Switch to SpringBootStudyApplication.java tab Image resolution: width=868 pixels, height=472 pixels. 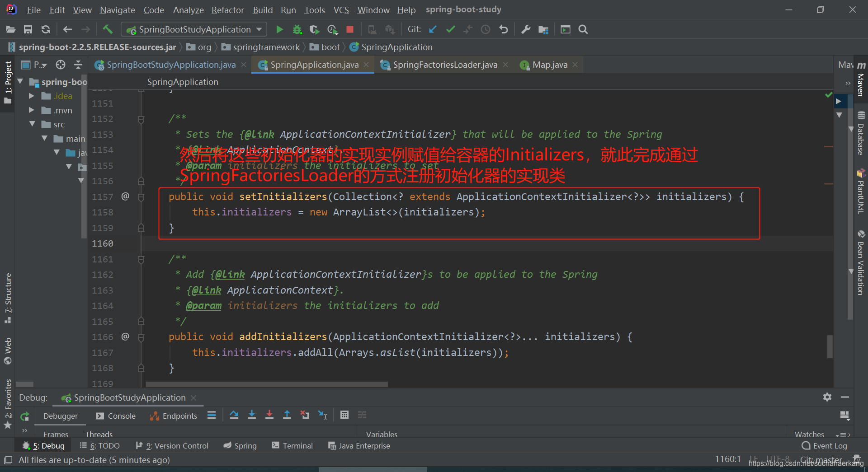pyautogui.click(x=171, y=65)
